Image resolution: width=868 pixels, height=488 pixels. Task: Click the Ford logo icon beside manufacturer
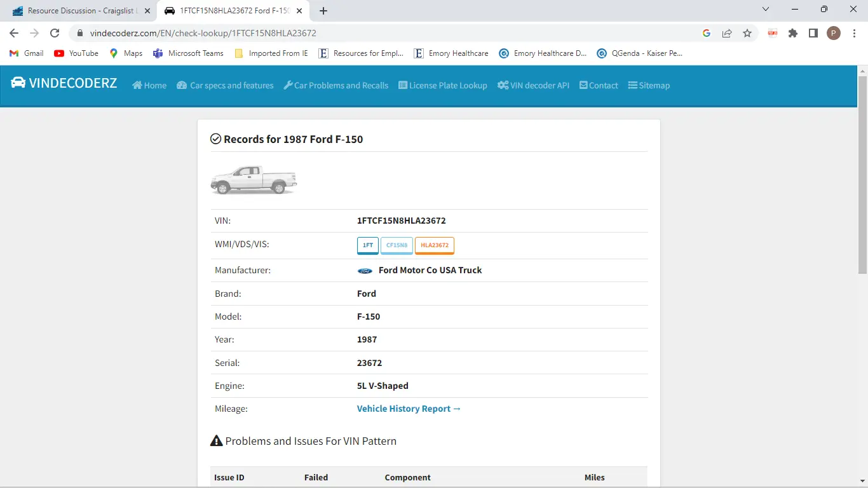pos(365,271)
